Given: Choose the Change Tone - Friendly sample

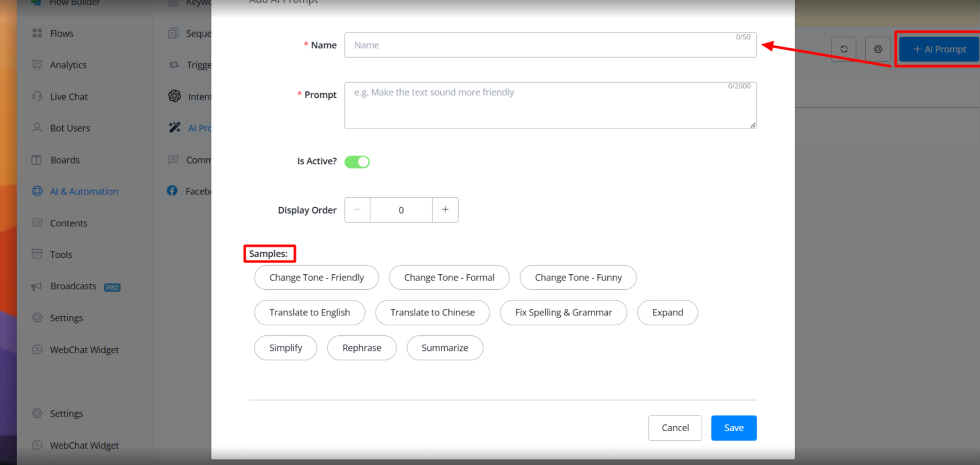Looking at the screenshot, I should (316, 278).
